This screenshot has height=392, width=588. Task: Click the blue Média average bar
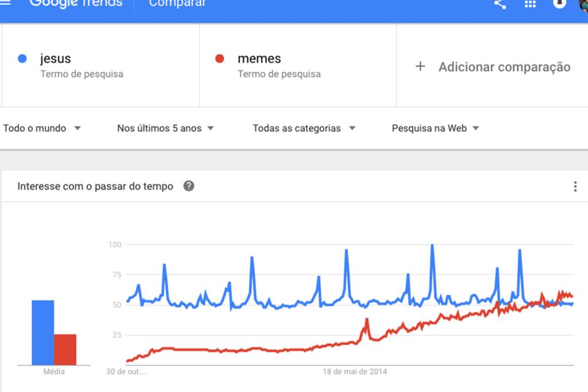(x=42, y=332)
